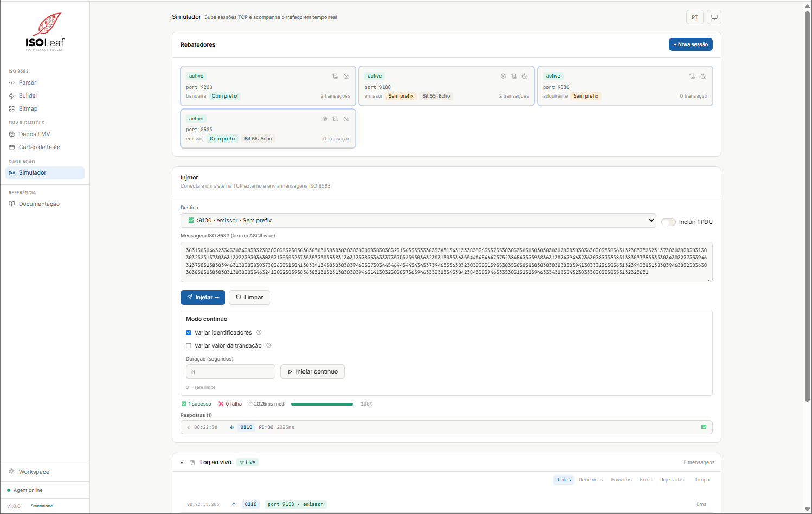
Task: Open Bitmap page
Action: click(x=45, y=109)
